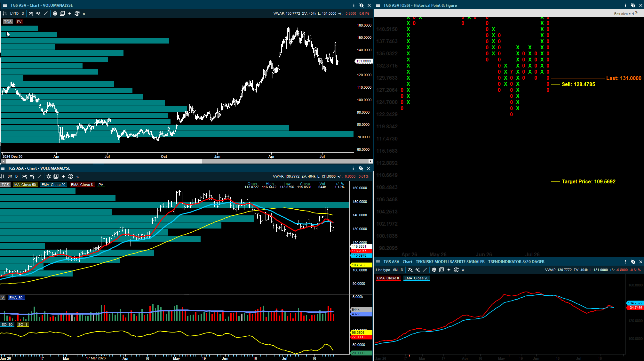This screenshot has width=644, height=361.
Task: Add a comparison instrument in TRENDINDIKATOR chart
Action: [417, 270]
